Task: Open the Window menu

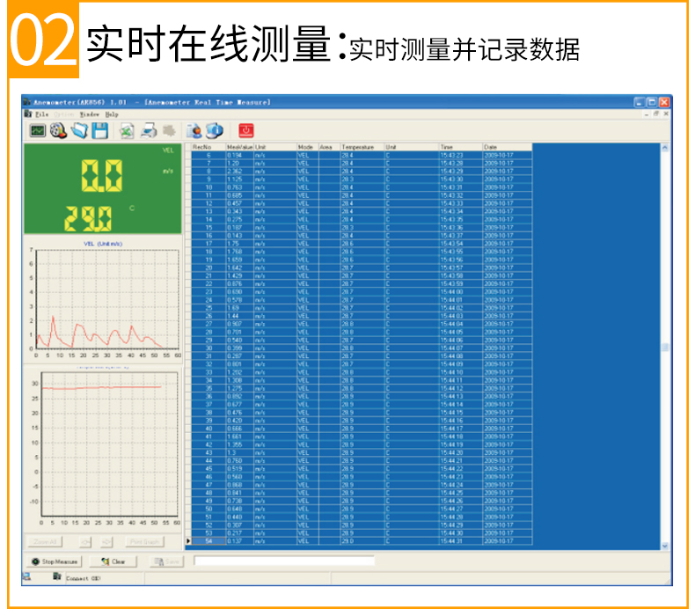Action: tap(89, 114)
